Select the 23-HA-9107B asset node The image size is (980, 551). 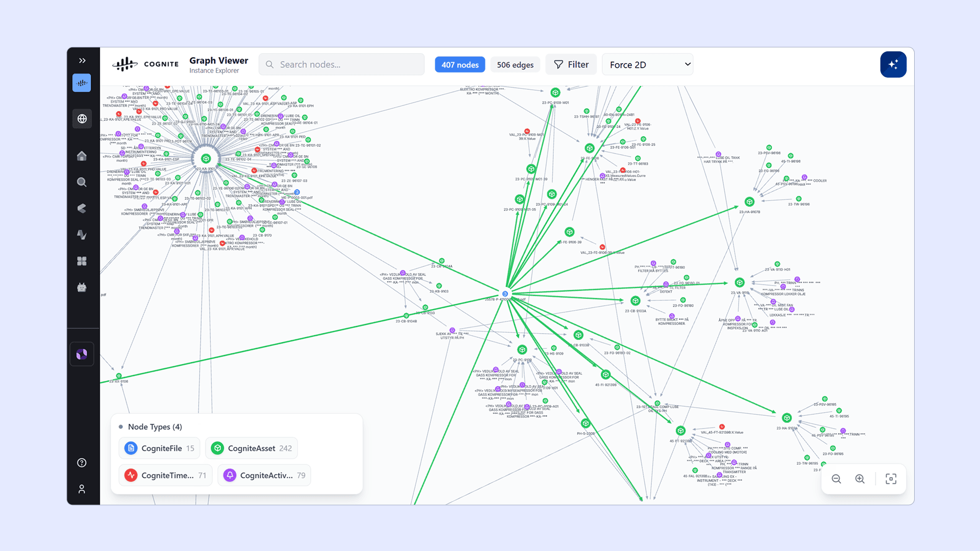749,202
